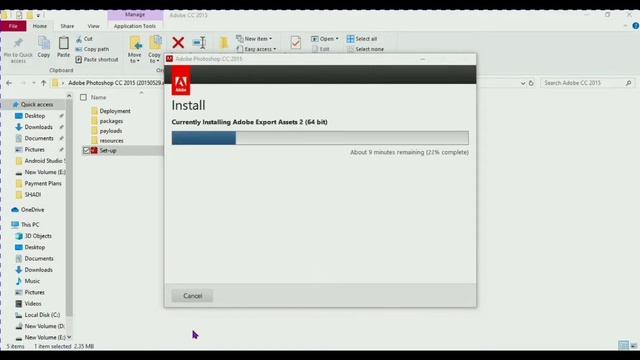Switch to the Share ribbon tab

(67, 26)
